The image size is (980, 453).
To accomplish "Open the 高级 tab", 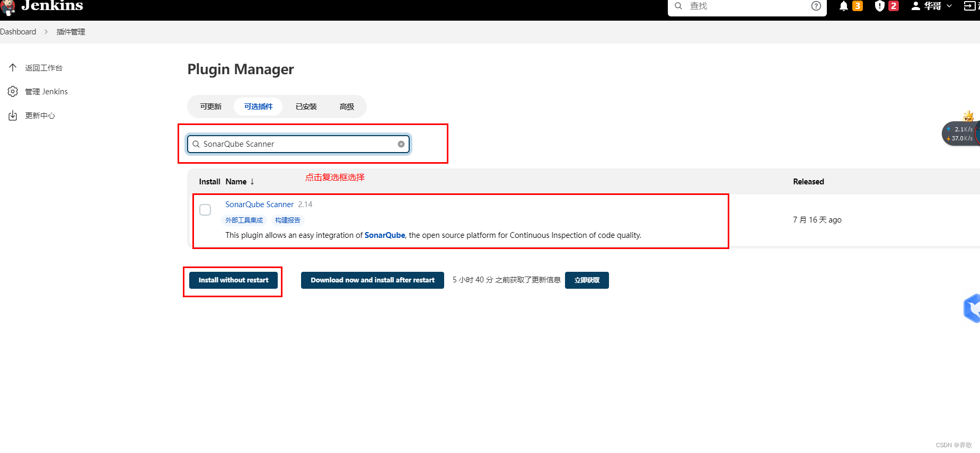I will 347,106.
